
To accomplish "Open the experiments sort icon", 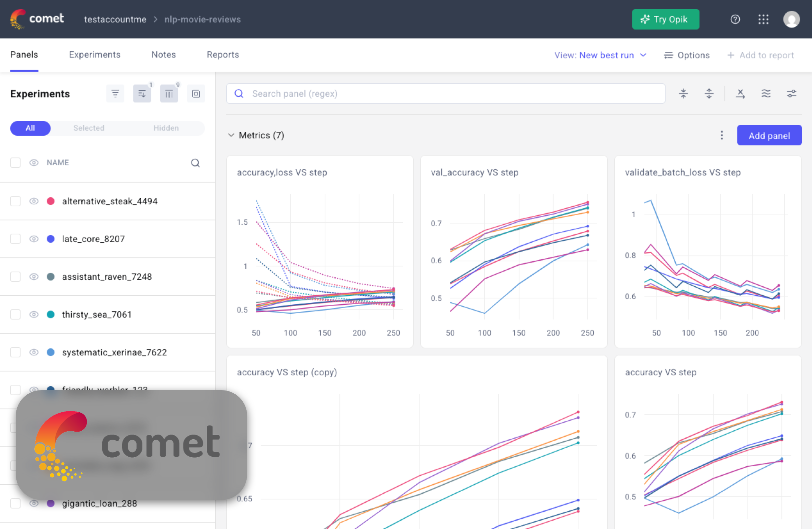I will (x=142, y=94).
